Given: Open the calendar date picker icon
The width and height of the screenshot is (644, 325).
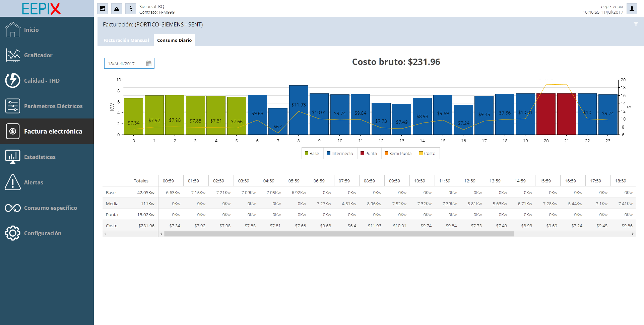Looking at the screenshot, I should (149, 64).
